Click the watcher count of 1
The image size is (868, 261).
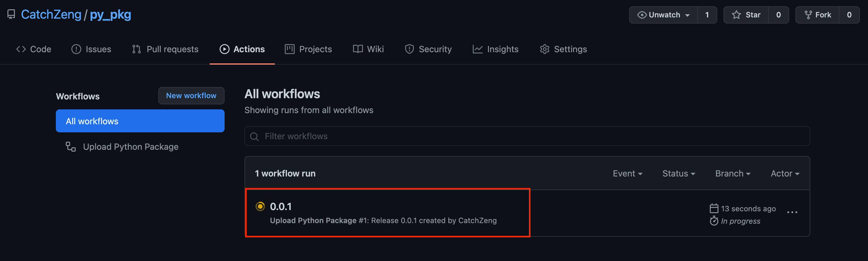[x=707, y=15]
